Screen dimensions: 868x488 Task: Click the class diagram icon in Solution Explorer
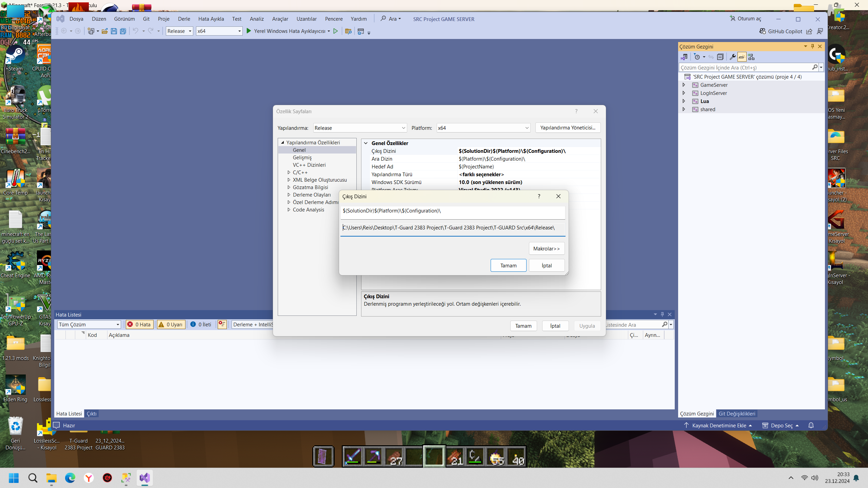(751, 57)
